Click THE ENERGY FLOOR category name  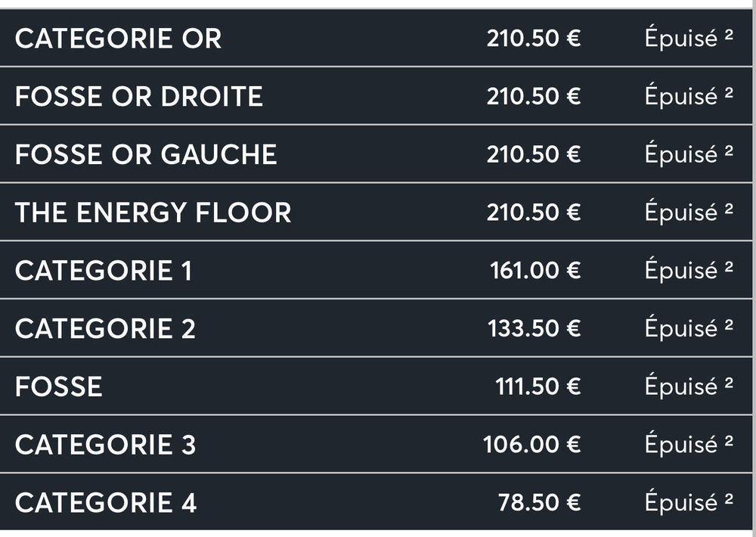[153, 213]
